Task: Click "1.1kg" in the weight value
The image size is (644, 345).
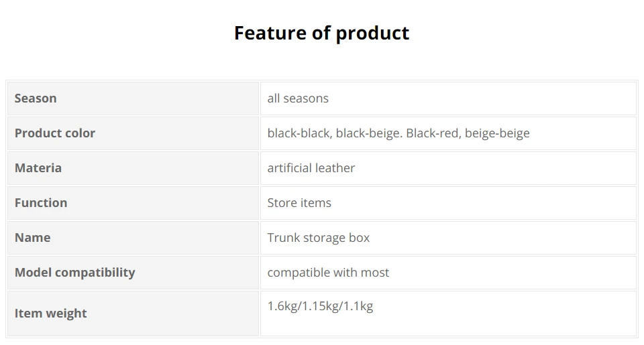Action: (359, 307)
